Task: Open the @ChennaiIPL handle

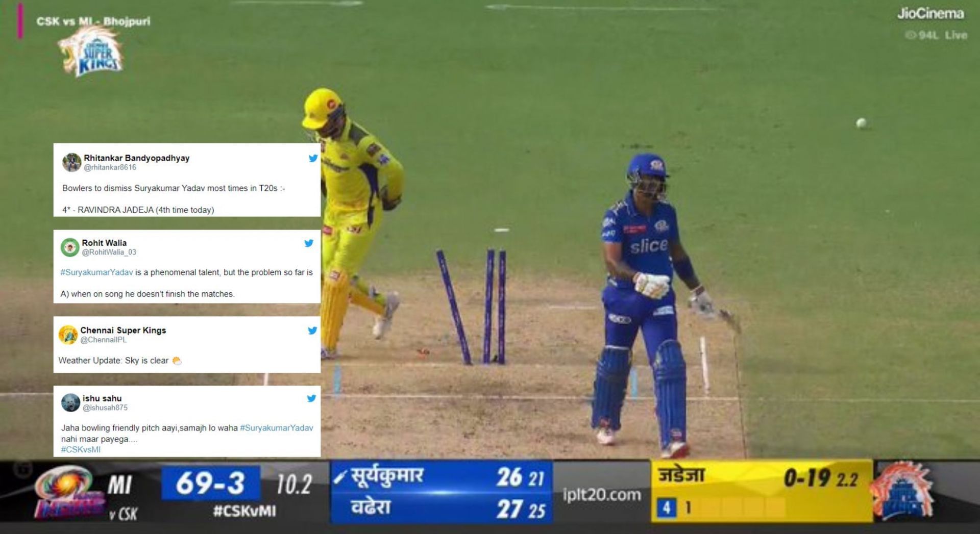Action: tap(103, 340)
